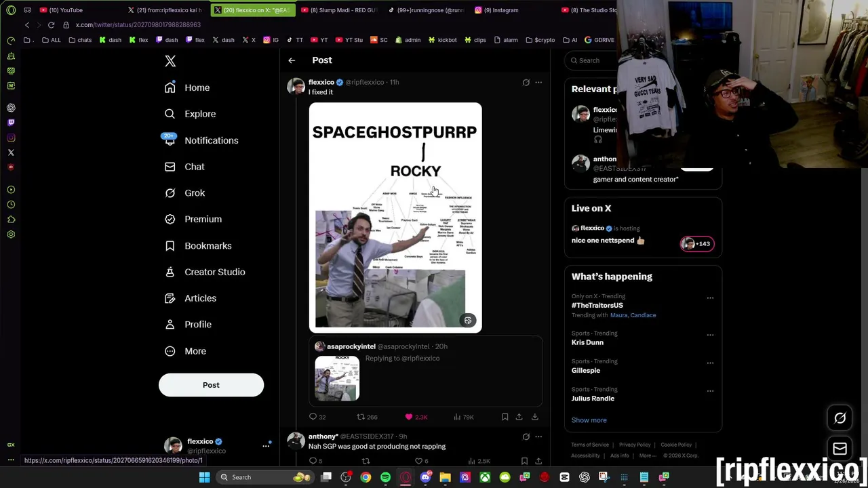The image size is (868, 488).
Task: Open the IG bookmark in bookmarks bar
Action: [x=271, y=40]
